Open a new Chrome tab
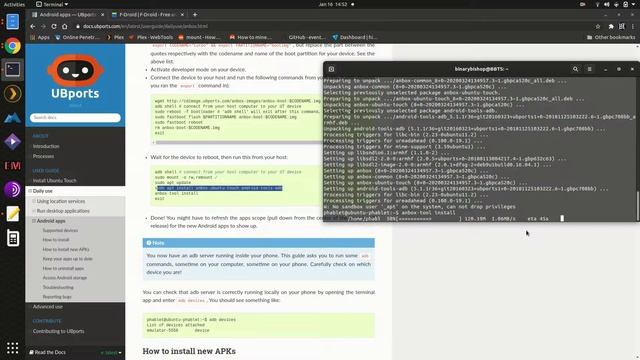Screen dimensions: 640x360 195,15
